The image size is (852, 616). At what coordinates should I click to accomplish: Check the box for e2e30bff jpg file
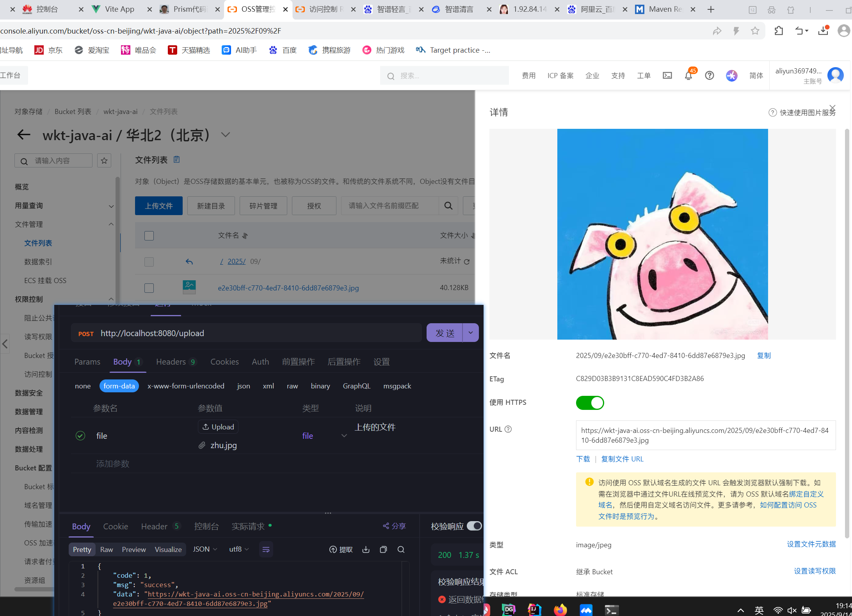149,288
